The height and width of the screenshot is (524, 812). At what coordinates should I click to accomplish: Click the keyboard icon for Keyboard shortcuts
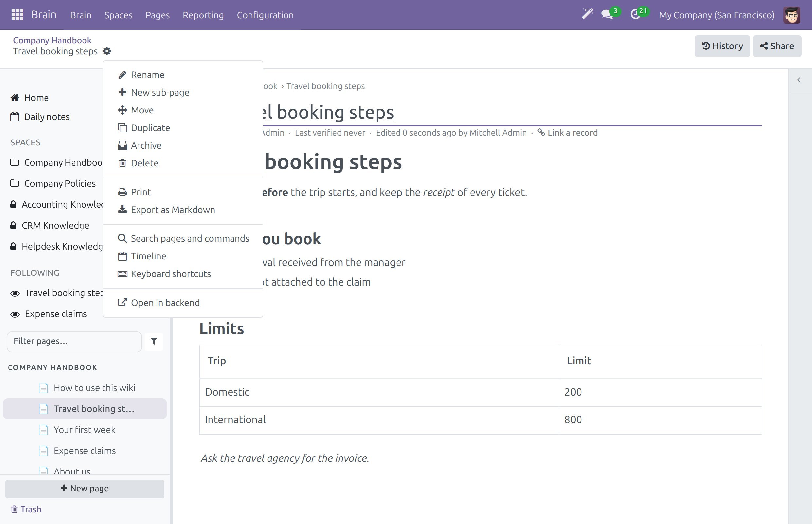(x=122, y=274)
